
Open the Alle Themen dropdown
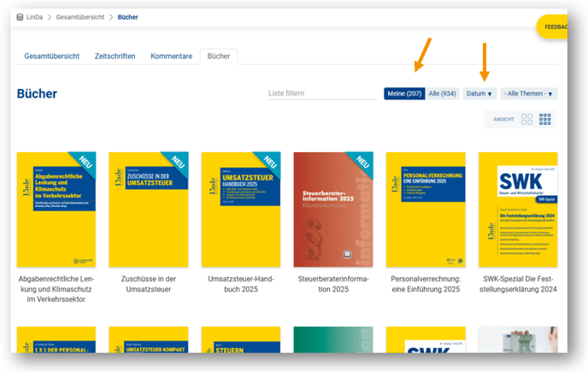(x=529, y=93)
